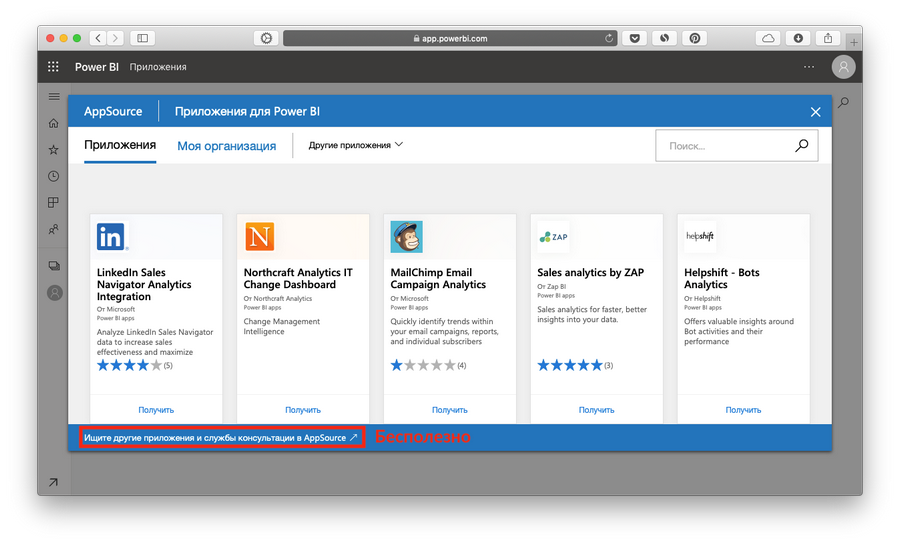Go to Home in left sidebar

[x=54, y=123]
